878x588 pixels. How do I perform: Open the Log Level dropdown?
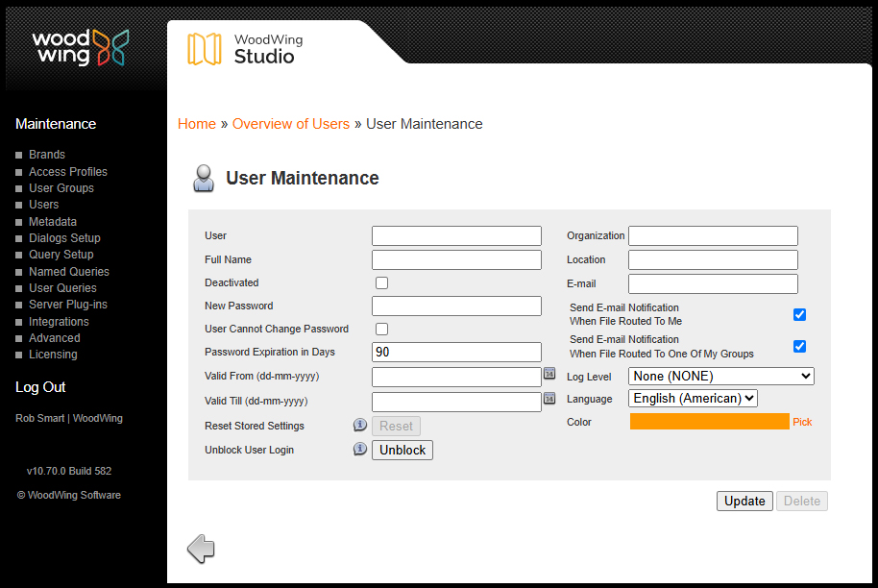721,377
